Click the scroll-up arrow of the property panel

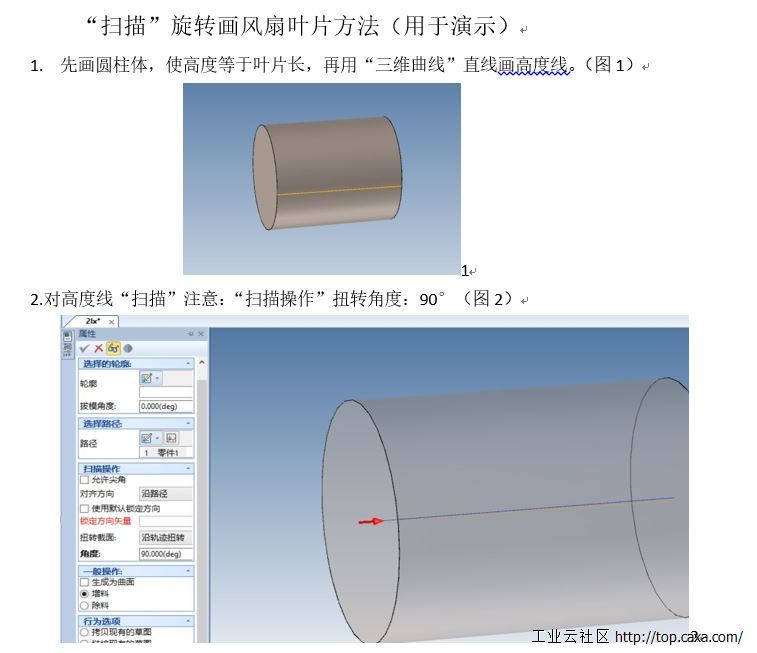(x=202, y=362)
